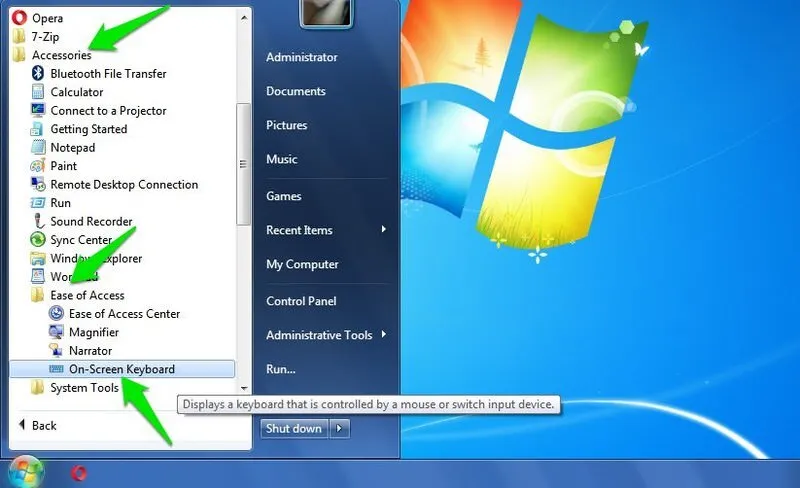Image resolution: width=800 pixels, height=488 pixels.
Task: Click the programs list scrollbar down arrow
Action: (x=243, y=387)
